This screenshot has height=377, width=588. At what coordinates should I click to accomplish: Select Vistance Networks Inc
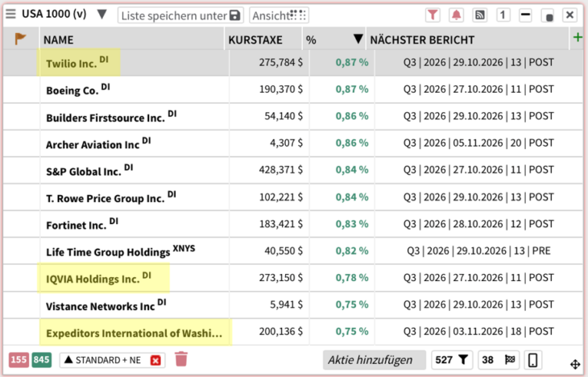106,305
